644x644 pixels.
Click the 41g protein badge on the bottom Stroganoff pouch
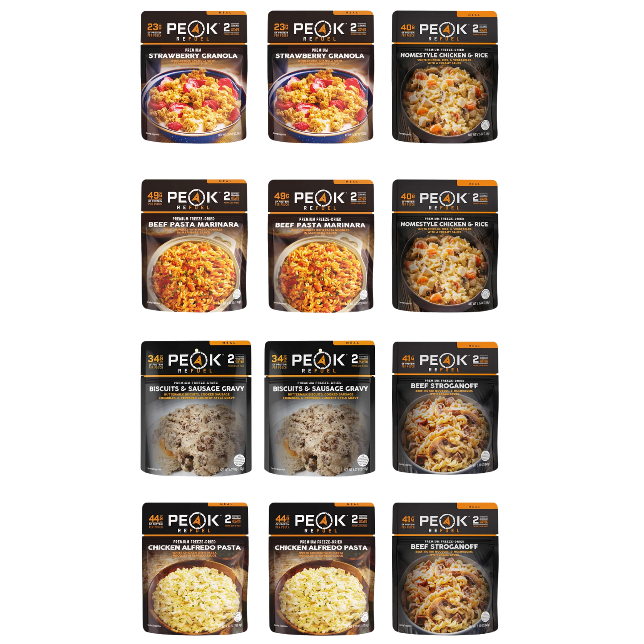[408, 522]
